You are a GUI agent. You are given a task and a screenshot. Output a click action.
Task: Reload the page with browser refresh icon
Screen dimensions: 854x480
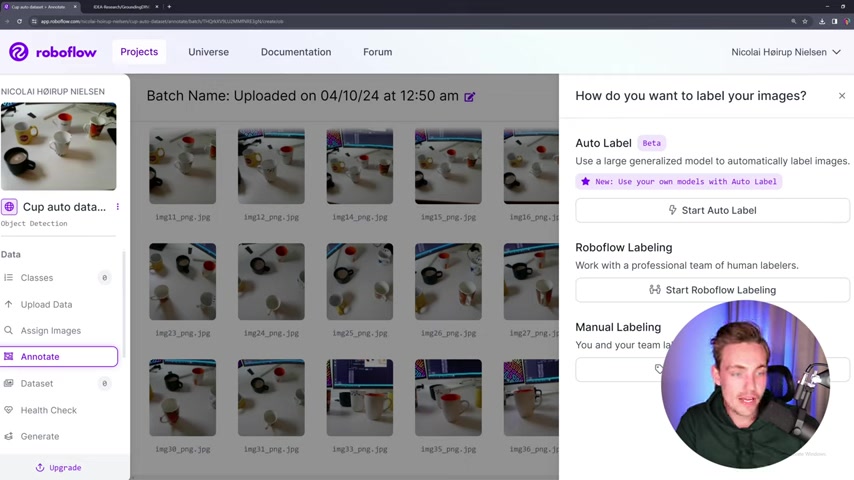coord(19,21)
